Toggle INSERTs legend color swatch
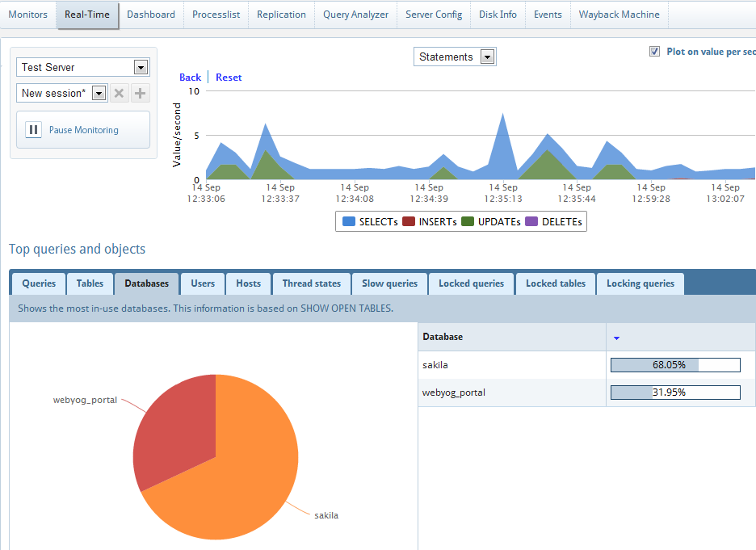Screen dimensions: 756x550 (409, 222)
